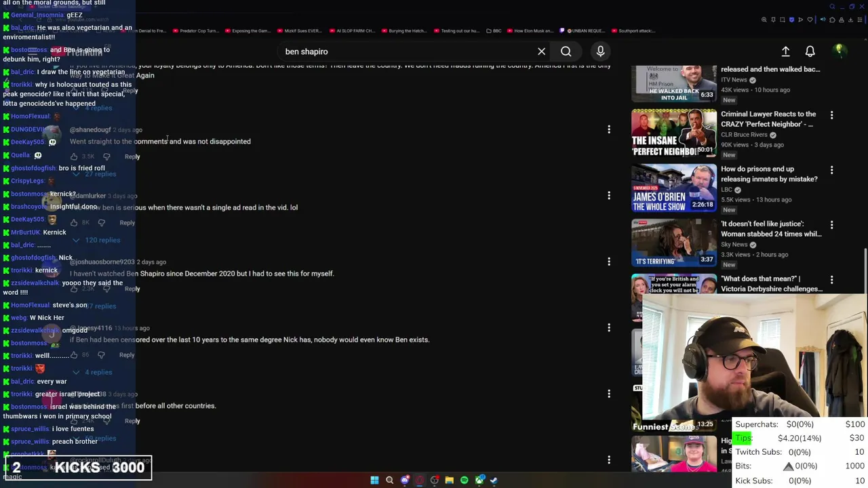The height and width of the screenshot is (488, 868).
Task: Open 'What does that mean?' Victoria Derbyshire video
Action: pos(772,284)
